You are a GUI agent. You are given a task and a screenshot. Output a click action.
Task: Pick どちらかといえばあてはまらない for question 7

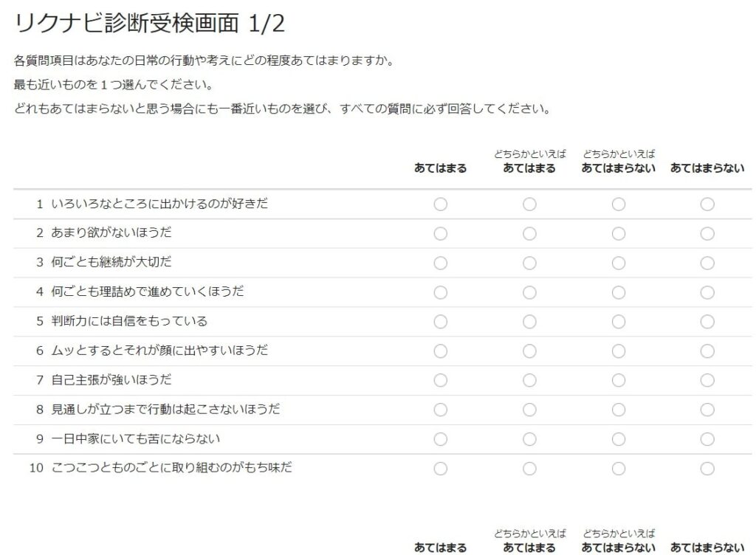point(619,381)
